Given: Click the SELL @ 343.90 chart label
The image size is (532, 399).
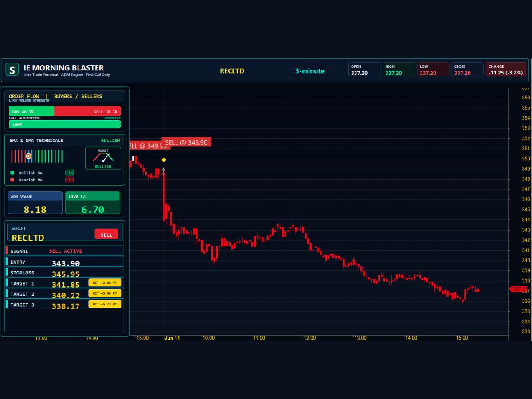Looking at the screenshot, I should pos(186,142).
